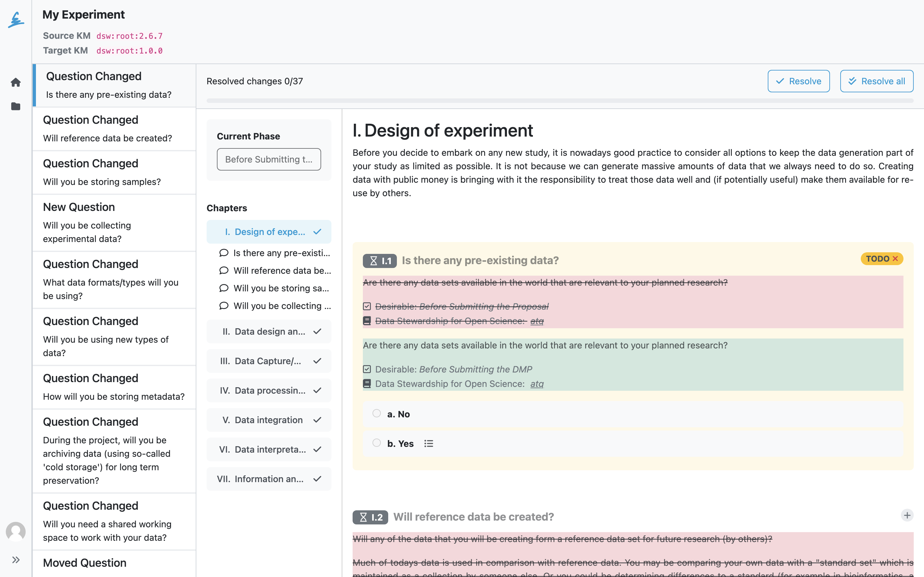This screenshot has height=577, width=924.
Task: Expand chapter VII. Information chapter
Action: coord(269,479)
